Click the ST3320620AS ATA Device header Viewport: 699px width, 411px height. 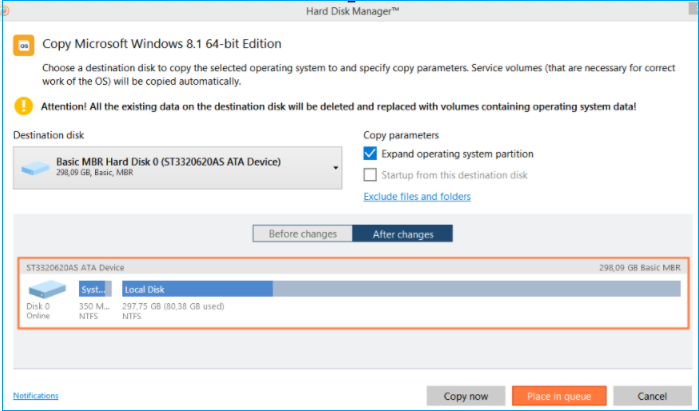76,267
